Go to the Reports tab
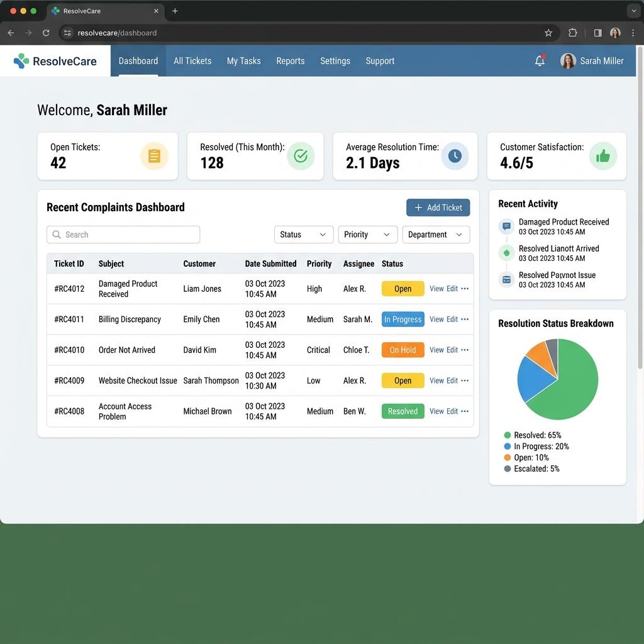This screenshot has height=644, width=644. (x=291, y=61)
